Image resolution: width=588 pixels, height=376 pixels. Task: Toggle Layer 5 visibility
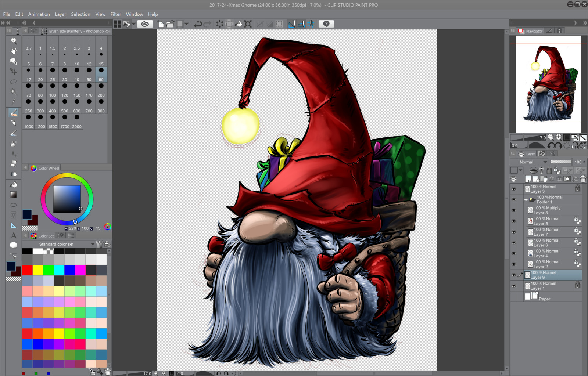pyautogui.click(x=514, y=221)
